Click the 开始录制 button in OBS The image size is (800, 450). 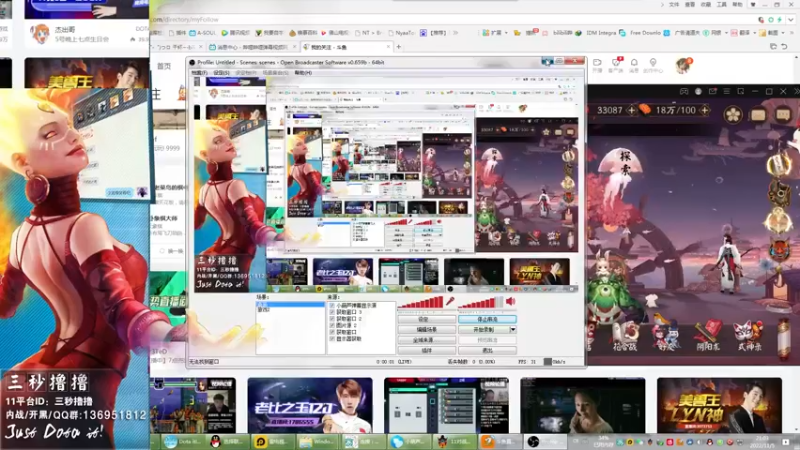click(x=484, y=330)
